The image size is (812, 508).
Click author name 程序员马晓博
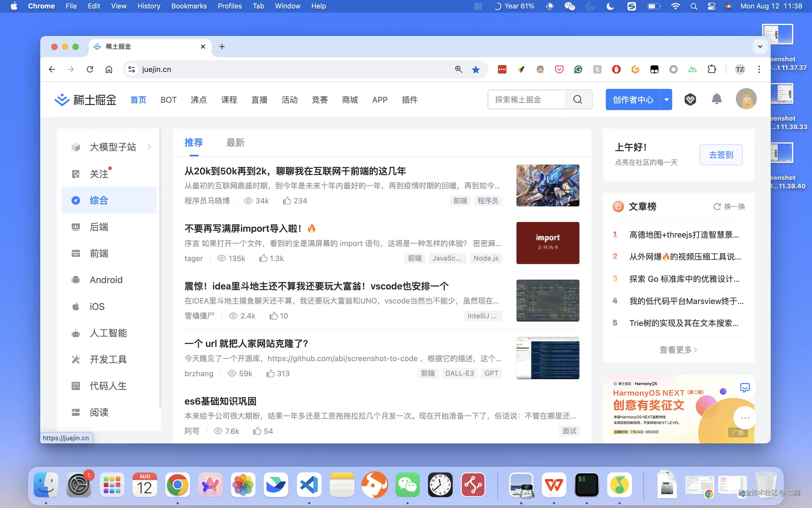click(207, 201)
